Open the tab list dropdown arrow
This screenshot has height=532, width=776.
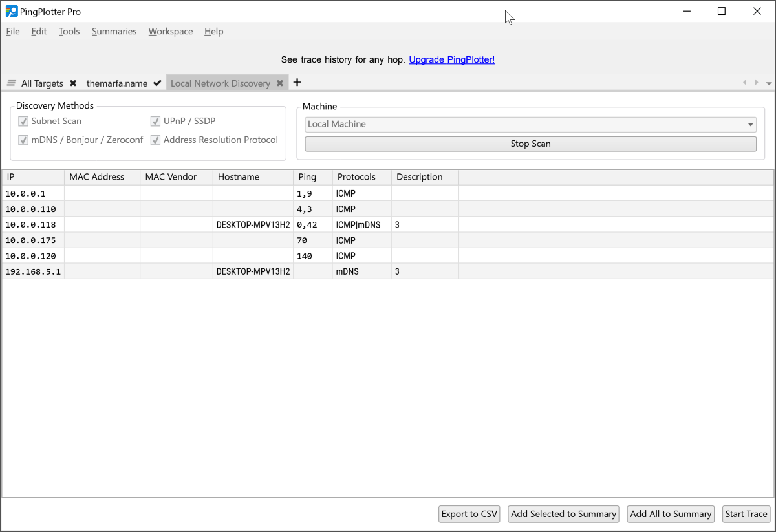click(x=769, y=83)
